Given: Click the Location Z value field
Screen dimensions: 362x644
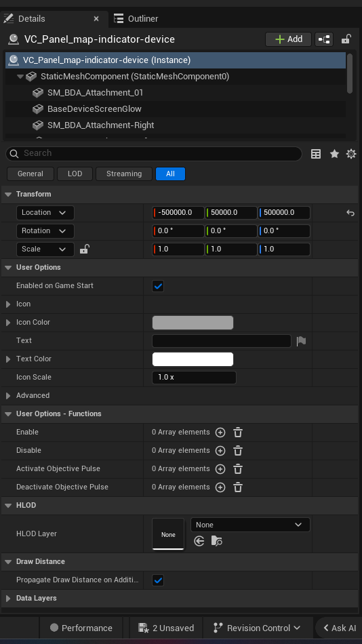Looking at the screenshot, I should (x=284, y=213).
